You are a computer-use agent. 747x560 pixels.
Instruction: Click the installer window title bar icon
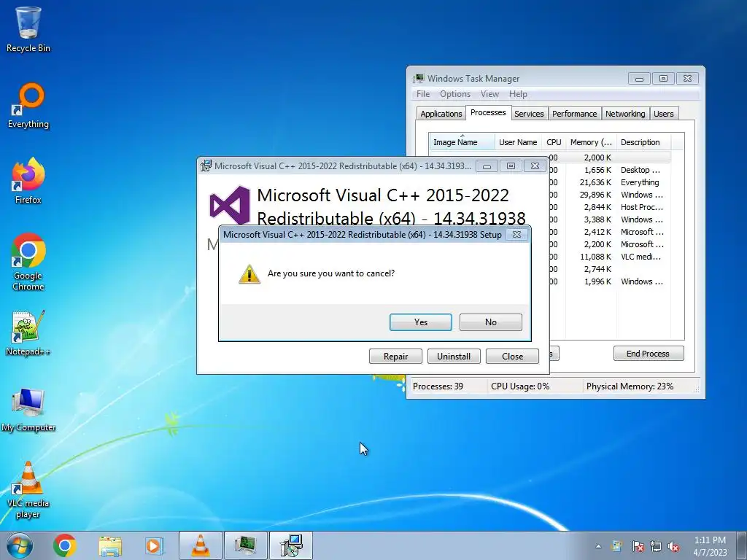point(206,166)
